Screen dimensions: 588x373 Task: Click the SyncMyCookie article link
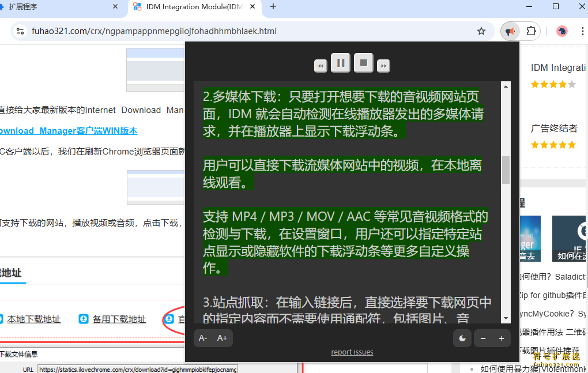(553, 314)
